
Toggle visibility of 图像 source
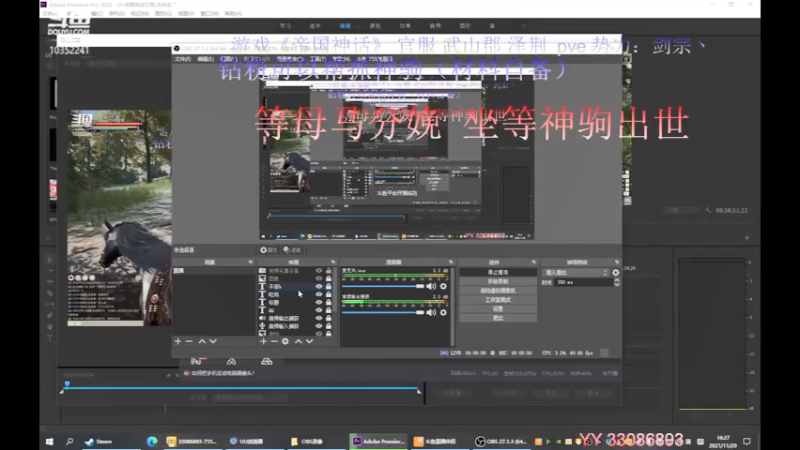tap(319, 279)
